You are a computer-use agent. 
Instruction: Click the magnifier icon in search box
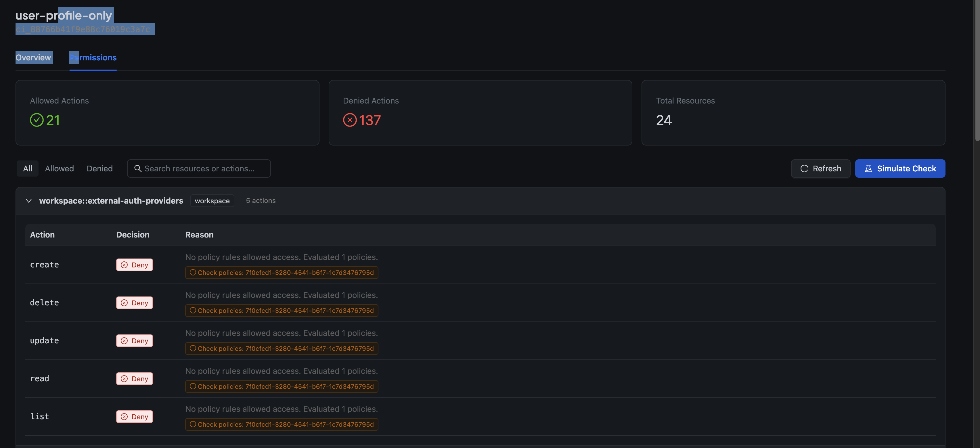click(138, 169)
